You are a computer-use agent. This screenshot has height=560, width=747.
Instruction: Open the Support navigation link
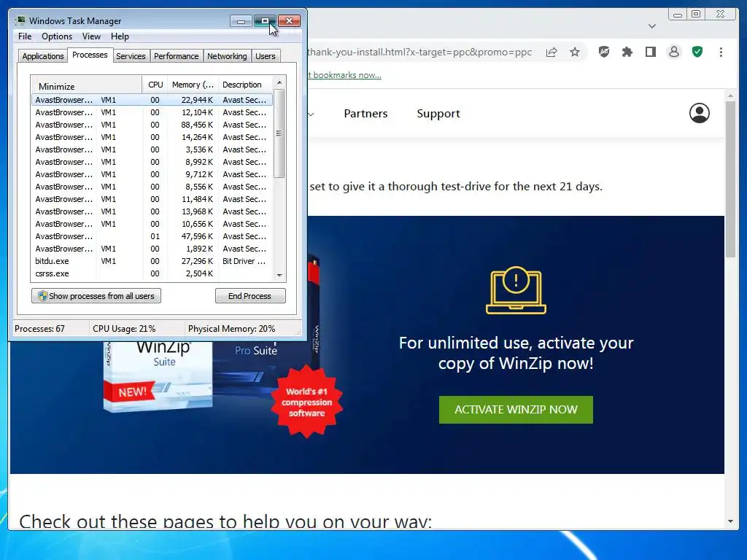point(438,114)
